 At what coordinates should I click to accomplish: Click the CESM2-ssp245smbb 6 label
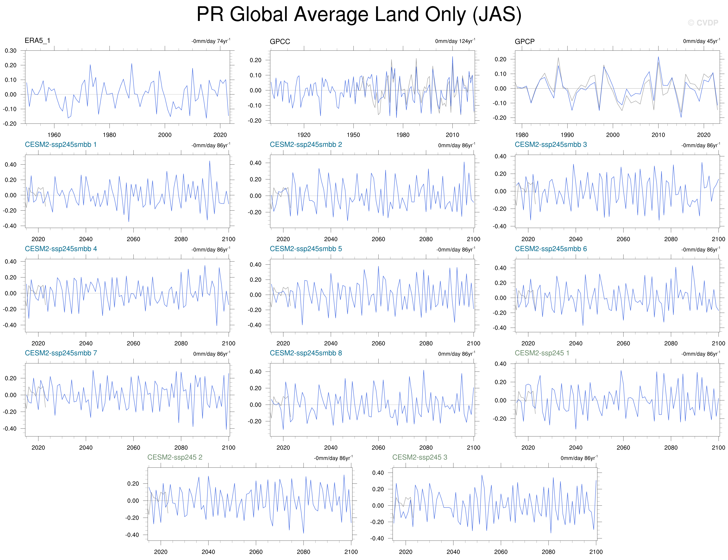coord(551,249)
